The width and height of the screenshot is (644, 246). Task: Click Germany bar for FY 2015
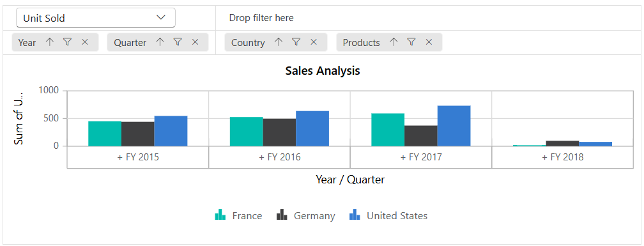point(137,134)
